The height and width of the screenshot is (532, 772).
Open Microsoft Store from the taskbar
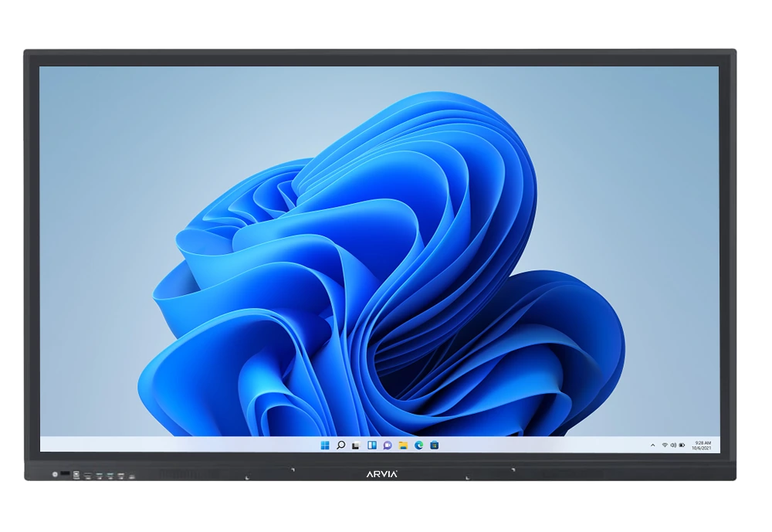(434, 446)
